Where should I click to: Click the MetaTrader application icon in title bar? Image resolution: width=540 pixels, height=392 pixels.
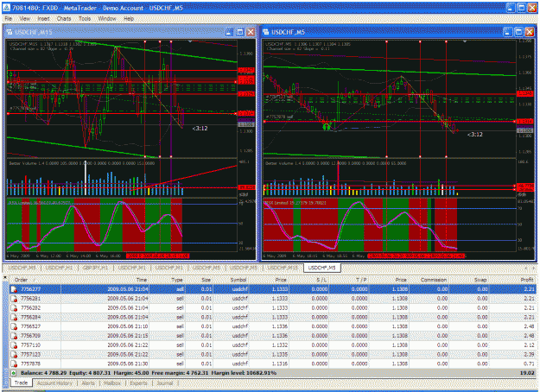[6, 7]
